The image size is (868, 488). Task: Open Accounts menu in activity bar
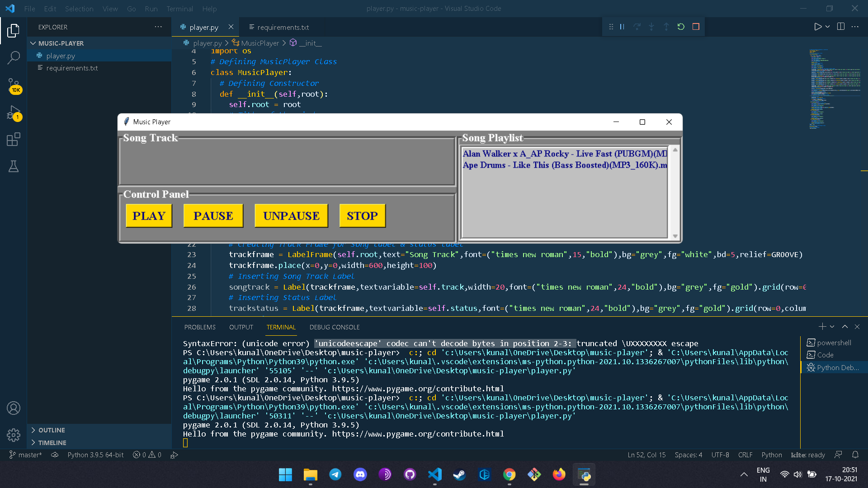pyautogui.click(x=14, y=408)
